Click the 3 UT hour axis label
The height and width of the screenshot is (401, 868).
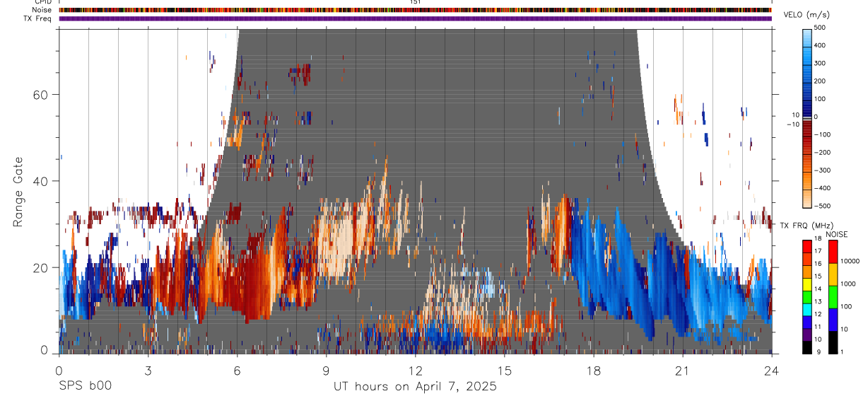click(148, 371)
